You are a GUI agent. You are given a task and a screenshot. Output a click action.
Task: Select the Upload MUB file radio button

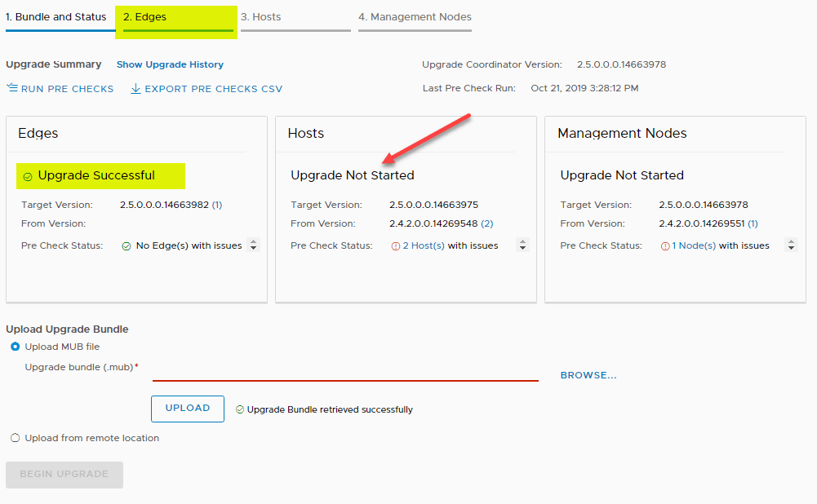pos(15,347)
